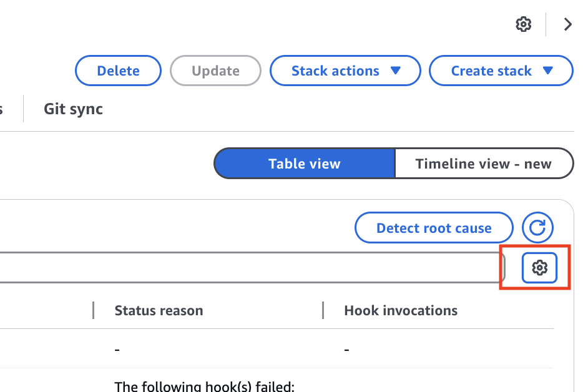Click the Detect root cause button

(x=433, y=227)
